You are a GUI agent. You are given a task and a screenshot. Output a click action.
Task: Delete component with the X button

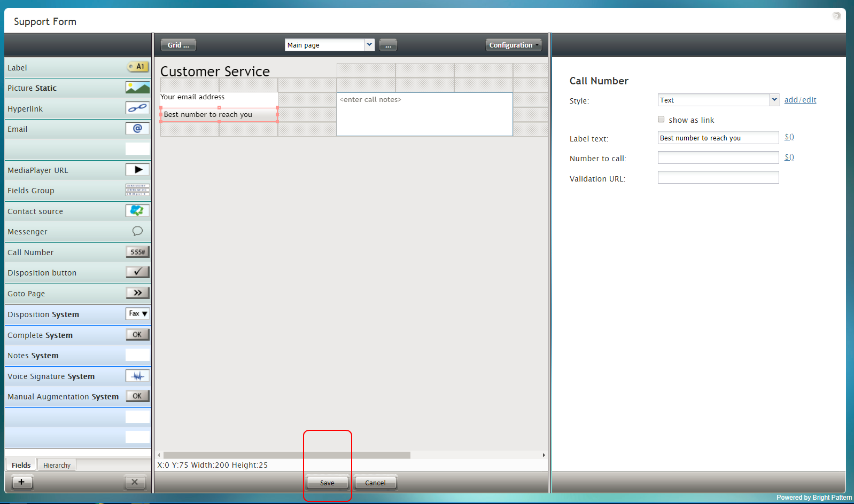[135, 482]
